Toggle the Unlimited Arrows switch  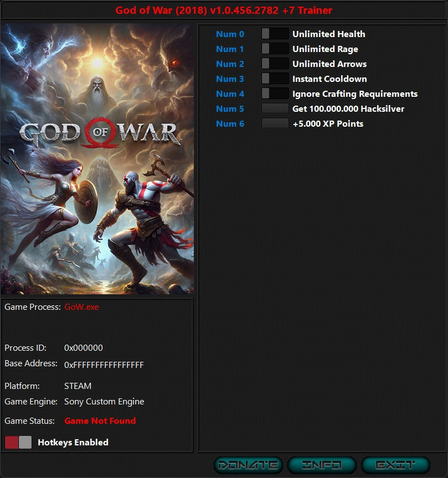[x=275, y=64]
